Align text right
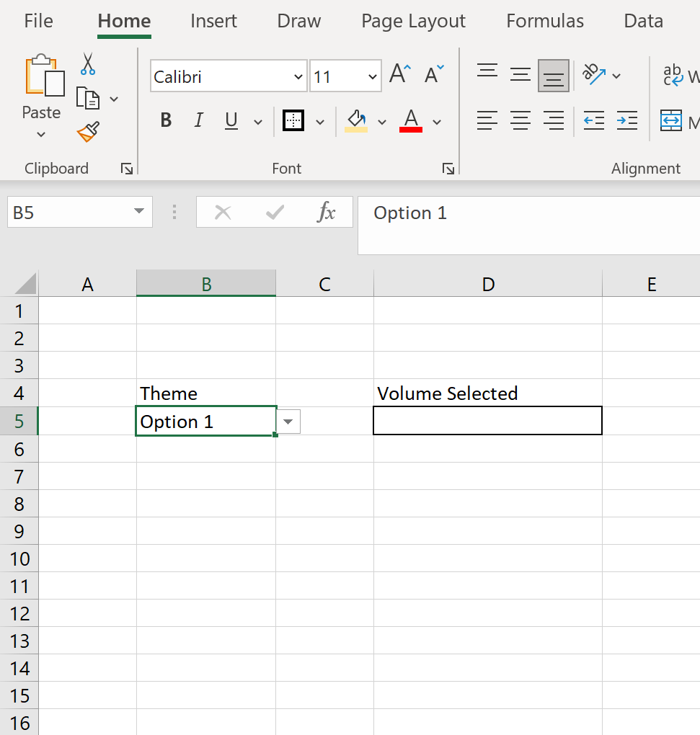 point(554,120)
